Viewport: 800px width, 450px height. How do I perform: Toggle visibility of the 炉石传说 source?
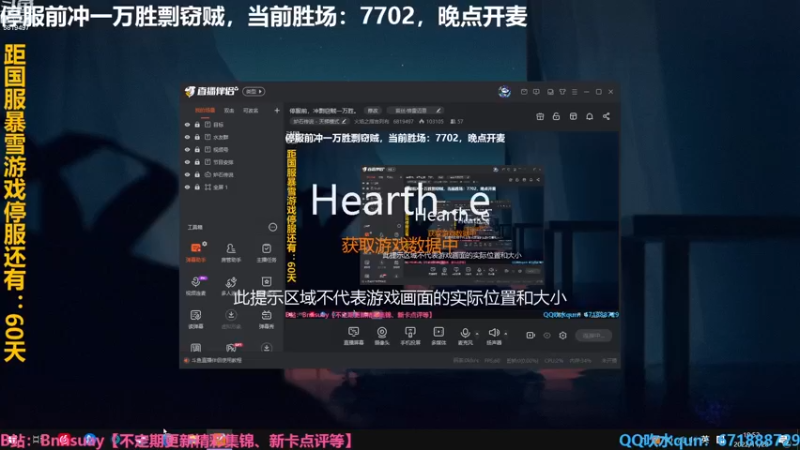click(x=187, y=174)
